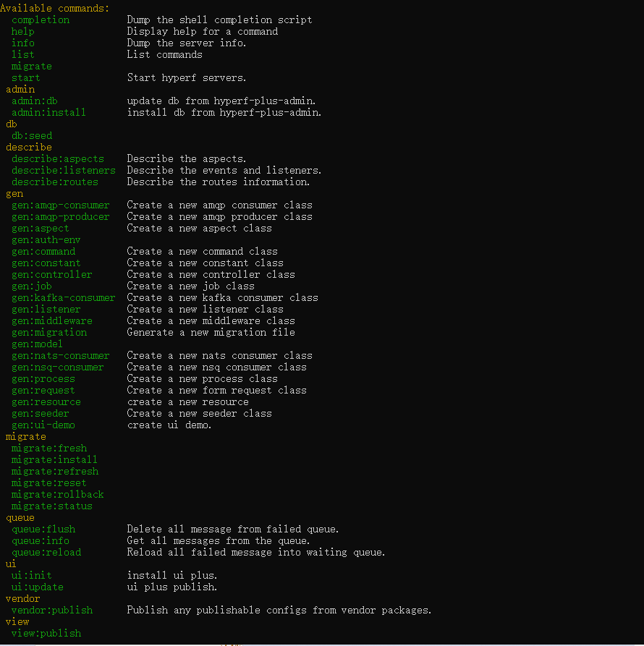Click the 'migrate:fresh' command

coord(49,448)
